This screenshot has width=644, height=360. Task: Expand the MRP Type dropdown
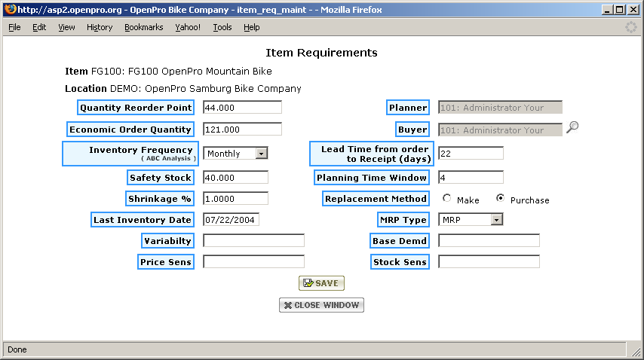pos(496,220)
